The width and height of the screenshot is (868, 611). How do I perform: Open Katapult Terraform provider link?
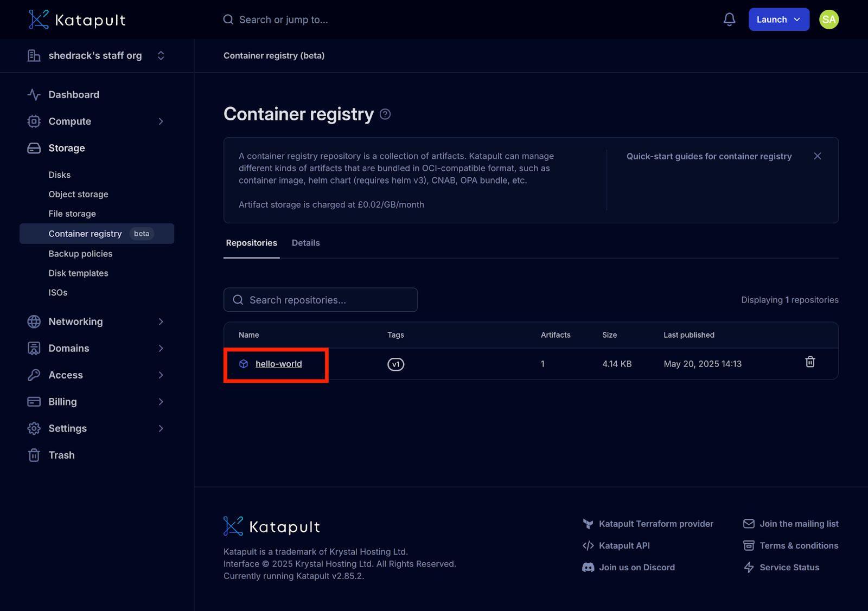(656, 524)
